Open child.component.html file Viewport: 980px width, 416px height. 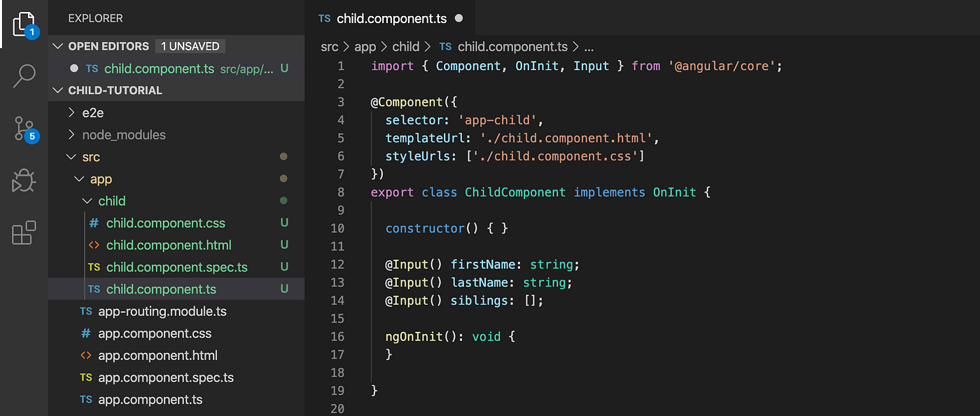coord(176,245)
